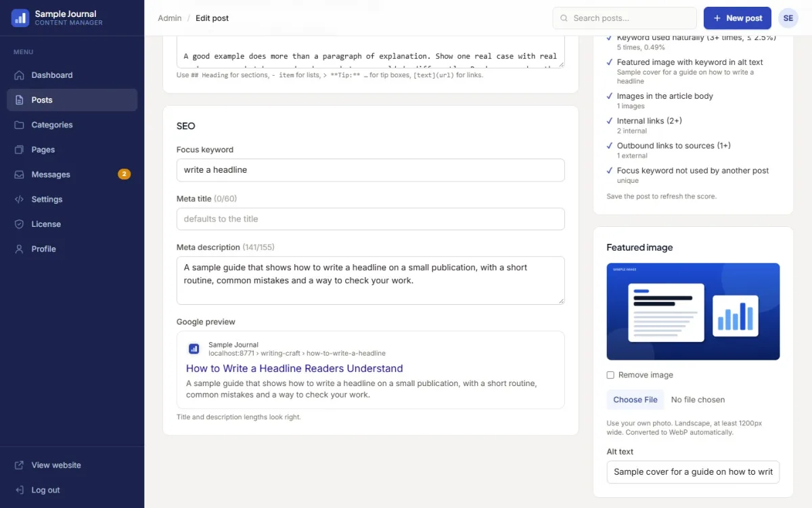Screen dimensions: 812x508
Task: Click the 'No file chosen' text
Action: coord(698,400)
